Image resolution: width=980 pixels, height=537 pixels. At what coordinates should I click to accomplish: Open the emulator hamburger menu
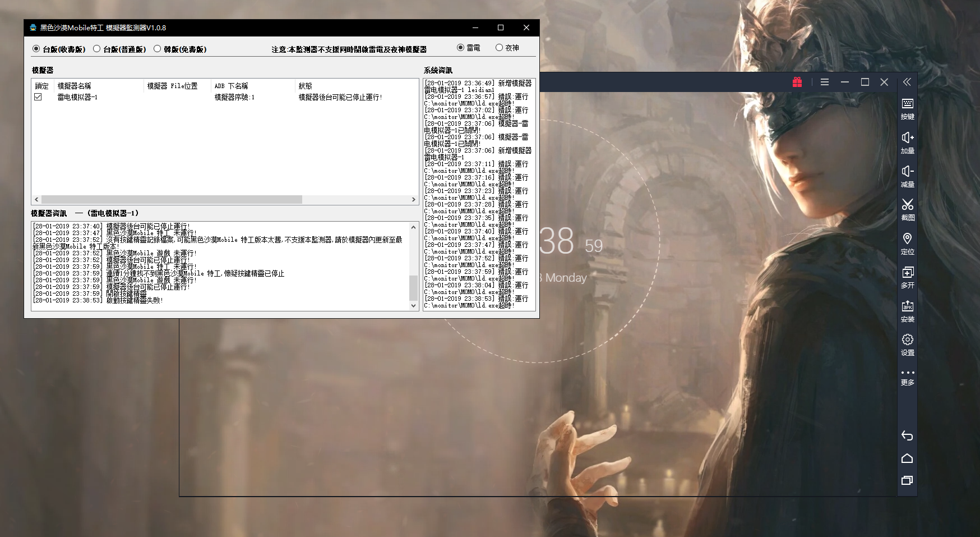point(825,82)
